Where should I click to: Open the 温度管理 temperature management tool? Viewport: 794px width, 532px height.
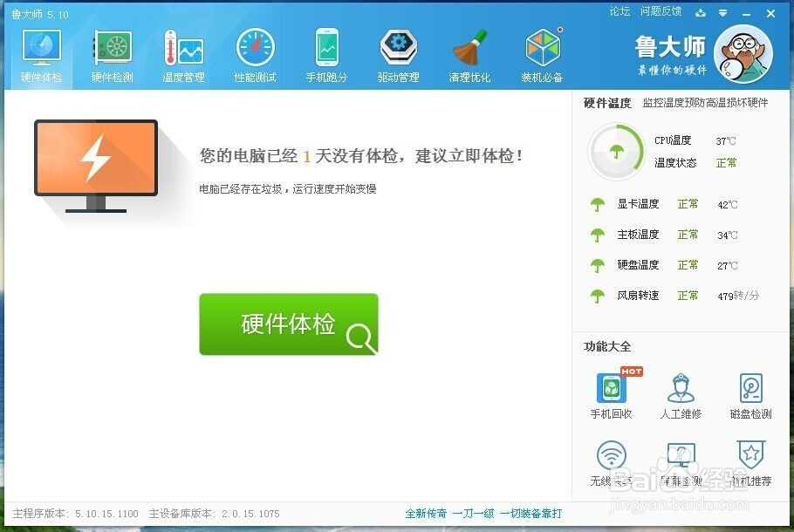click(182, 52)
